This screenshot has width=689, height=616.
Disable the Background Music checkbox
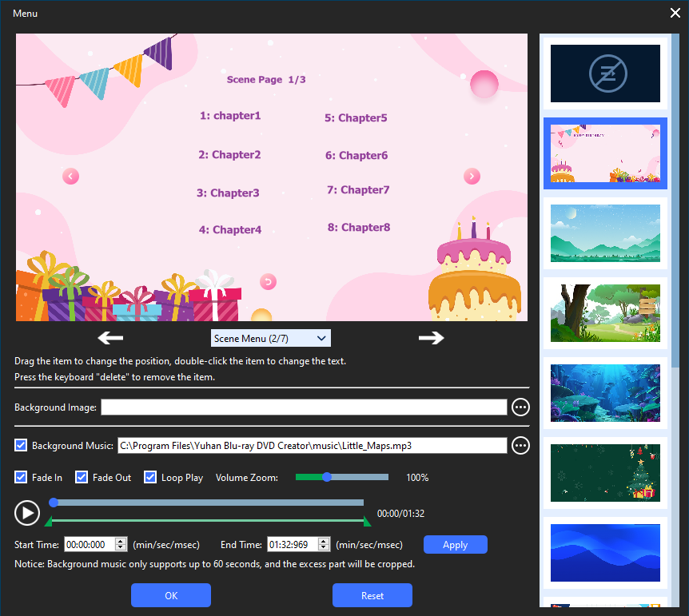(21, 445)
